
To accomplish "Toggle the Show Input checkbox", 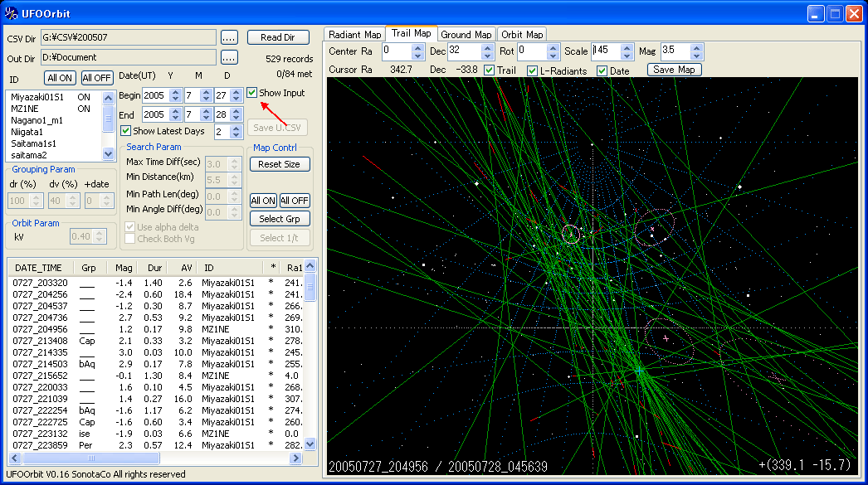I will point(251,93).
